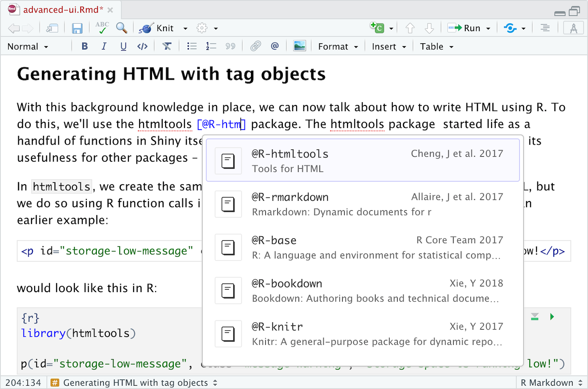Expand the Knit options arrow
The height and width of the screenshot is (389, 588).
[x=185, y=28]
